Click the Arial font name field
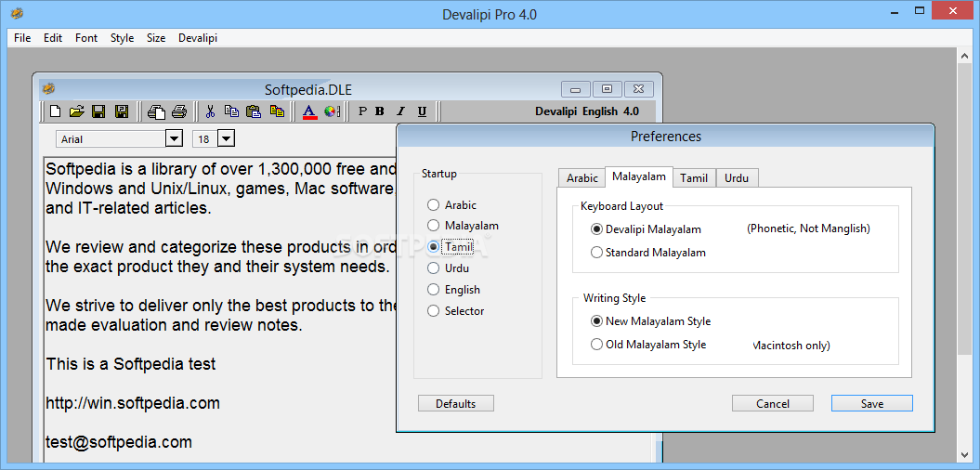This screenshot has width=980, height=470. [111, 138]
